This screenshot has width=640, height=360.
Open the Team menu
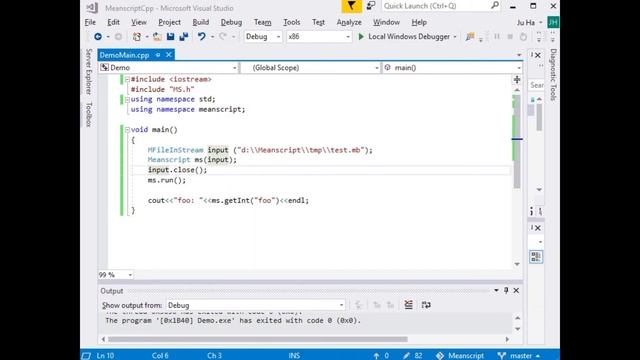[262, 22]
